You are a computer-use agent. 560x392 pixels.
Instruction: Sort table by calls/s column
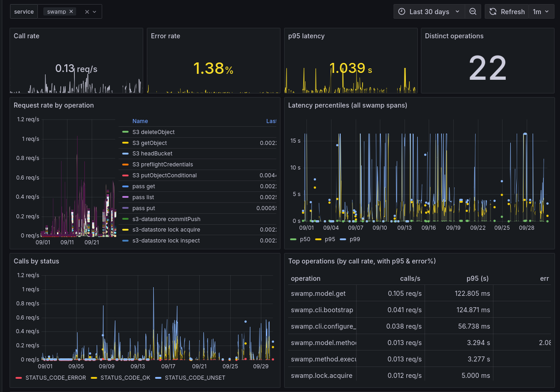click(x=410, y=279)
